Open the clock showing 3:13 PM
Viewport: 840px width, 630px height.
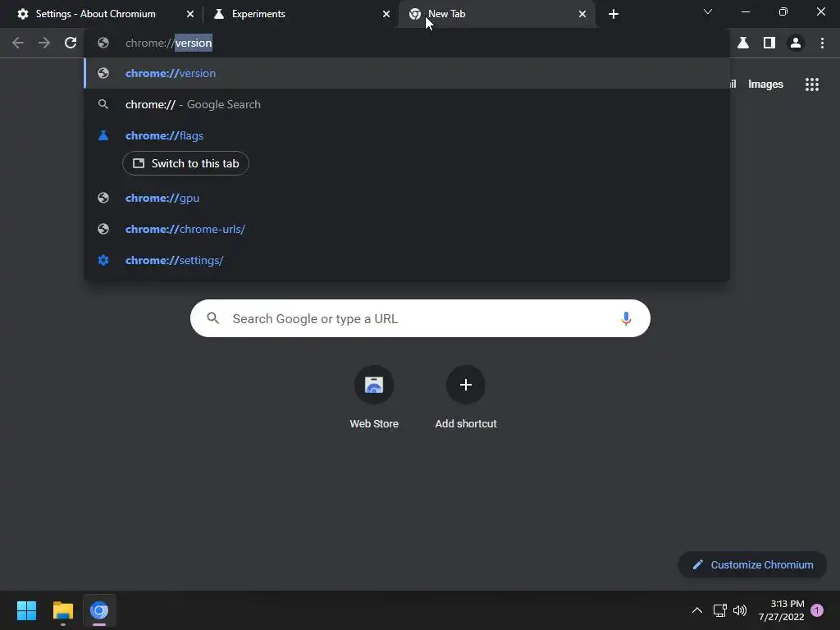781,610
